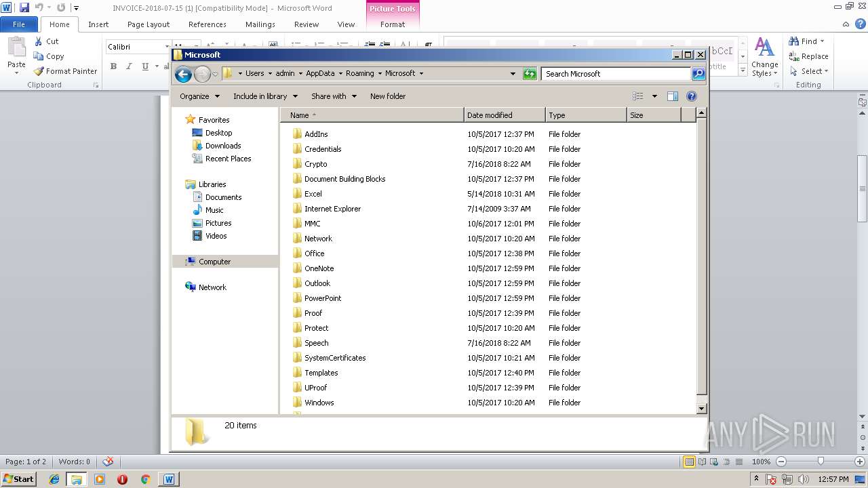This screenshot has width=868, height=488.
Task: Click the Forward arrow in Explorer
Action: pyautogui.click(x=202, y=74)
